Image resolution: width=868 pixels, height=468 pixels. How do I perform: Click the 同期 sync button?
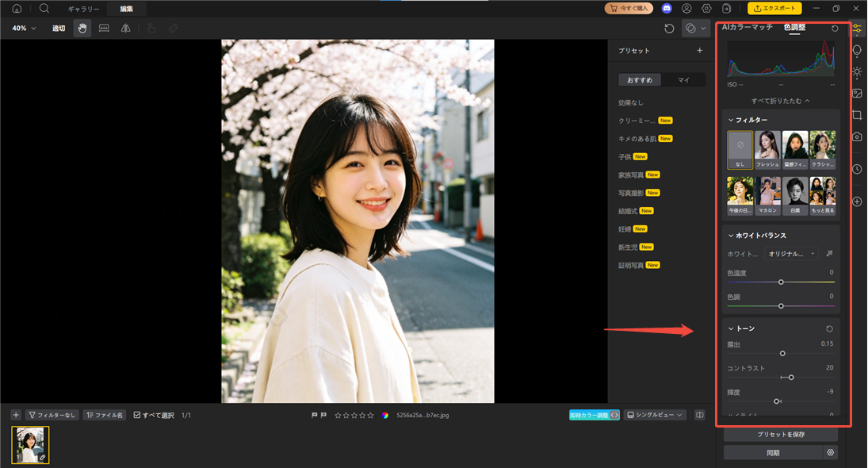point(773,453)
